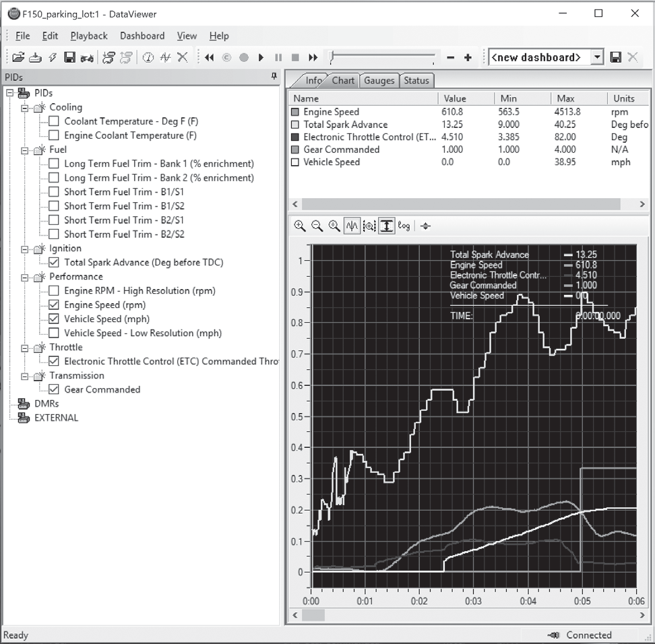Open a file with the folder icon
Viewport: 655px width, 644px height.
18,57
